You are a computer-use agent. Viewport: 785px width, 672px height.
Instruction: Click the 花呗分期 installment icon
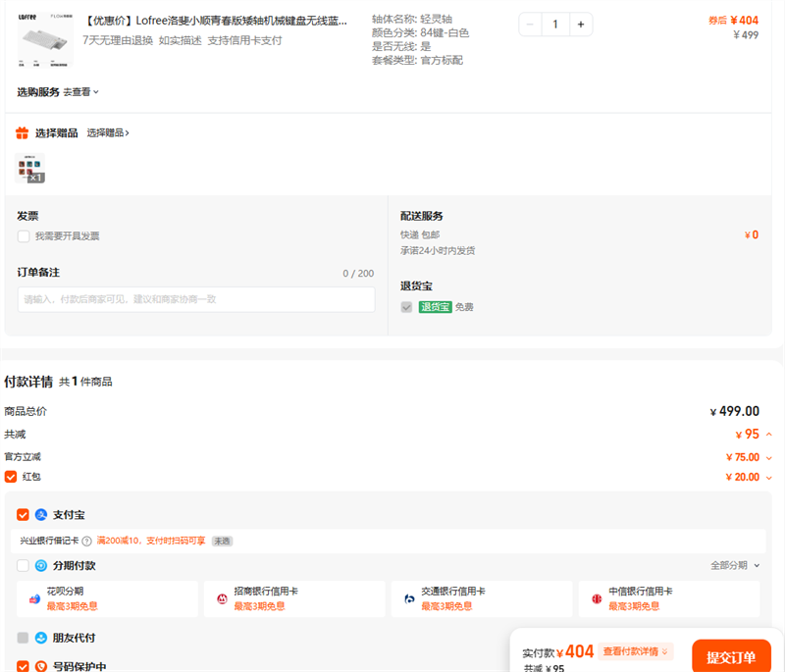[x=35, y=598]
